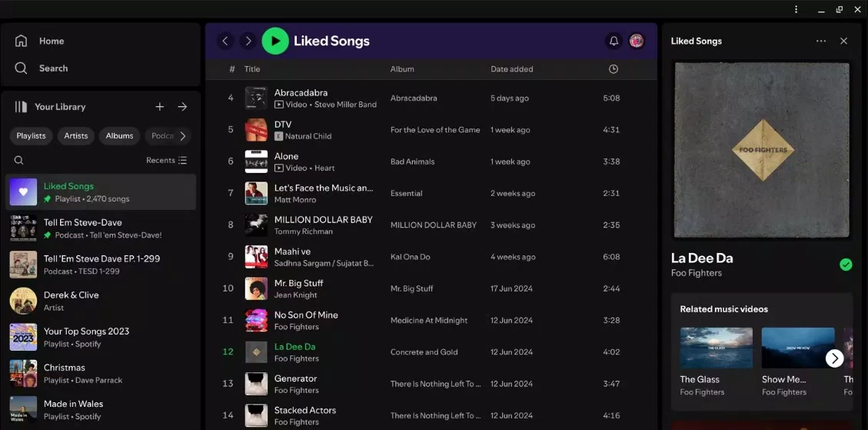Open the Derek & Clive artist entry
This screenshot has width=868, height=430.
tap(101, 301)
